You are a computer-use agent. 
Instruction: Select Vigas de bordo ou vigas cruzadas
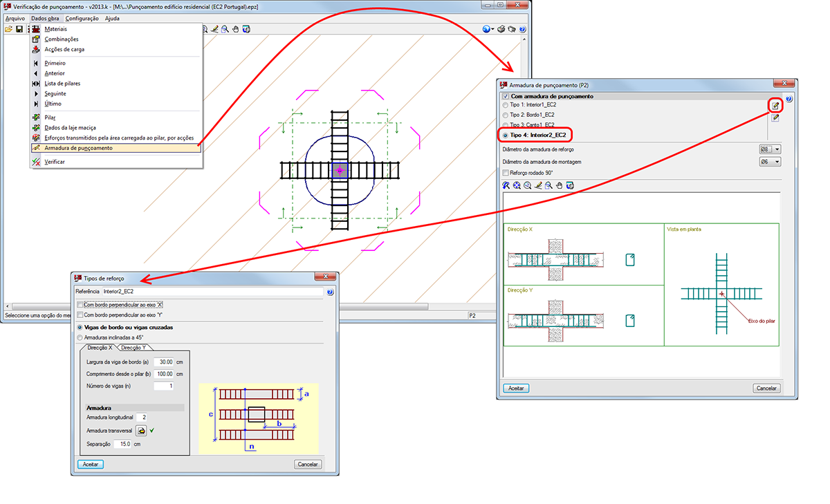pyautogui.click(x=80, y=327)
